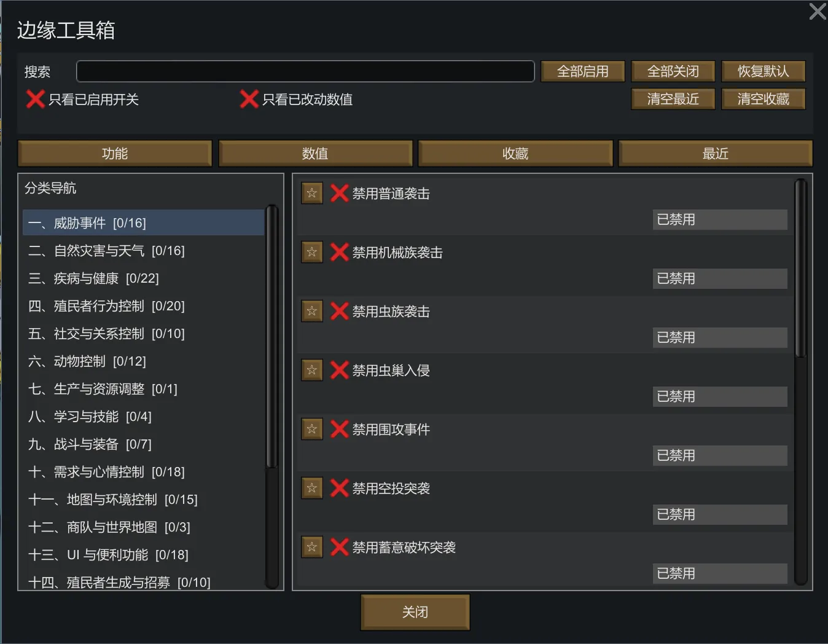
Task: Favorite 禁用普通袭击 with its star icon
Action: click(312, 193)
